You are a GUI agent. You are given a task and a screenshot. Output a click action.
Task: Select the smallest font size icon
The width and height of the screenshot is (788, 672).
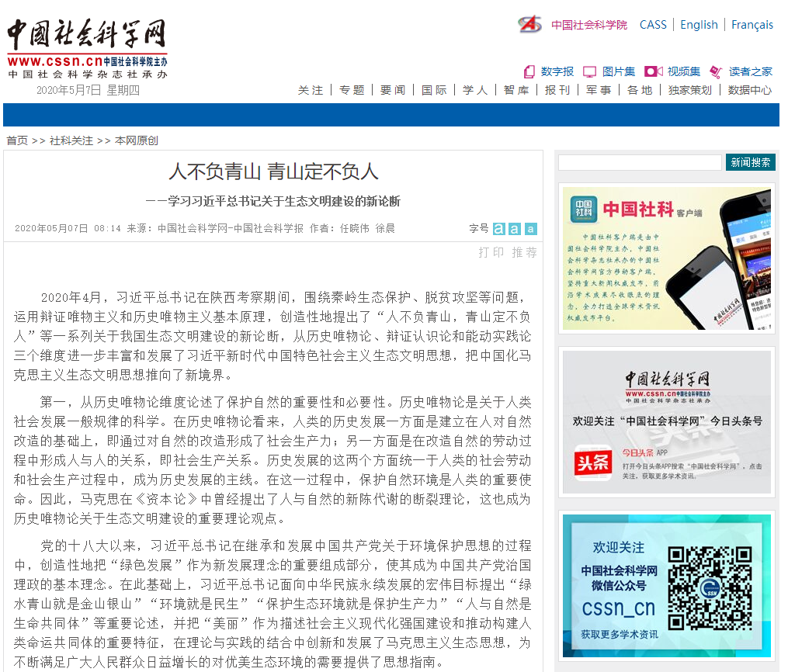tap(530, 229)
